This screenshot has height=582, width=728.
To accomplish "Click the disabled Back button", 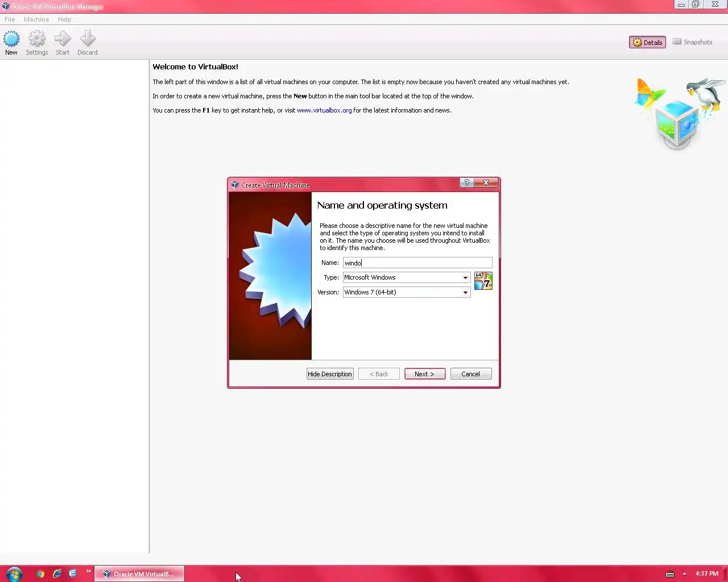I will pyautogui.click(x=379, y=374).
